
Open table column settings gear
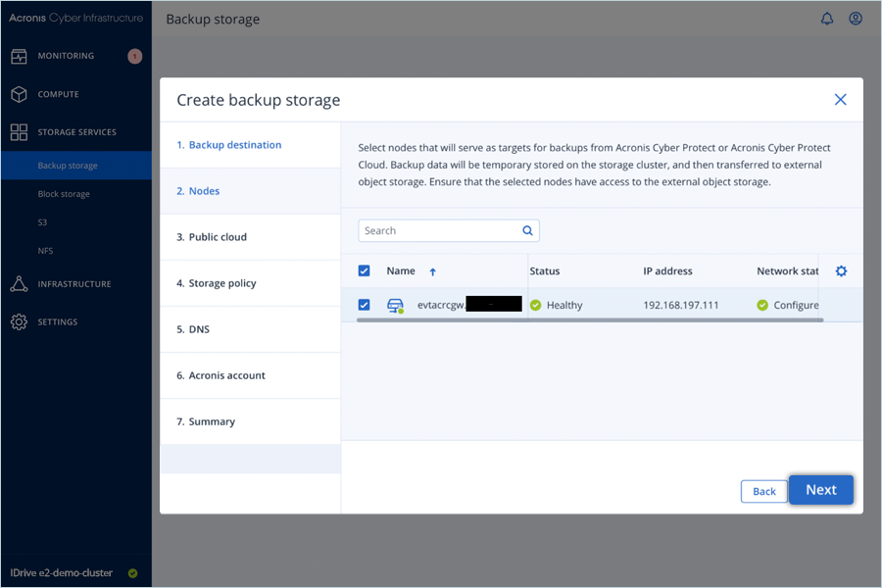[x=841, y=271]
